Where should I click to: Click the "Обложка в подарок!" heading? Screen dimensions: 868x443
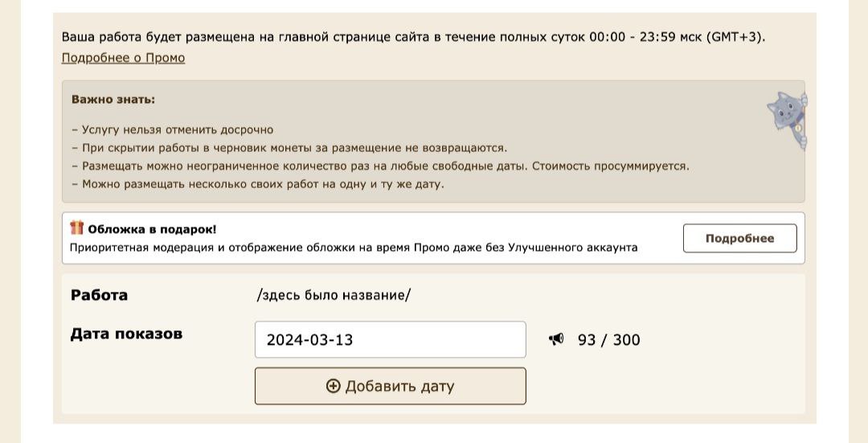[x=152, y=229]
